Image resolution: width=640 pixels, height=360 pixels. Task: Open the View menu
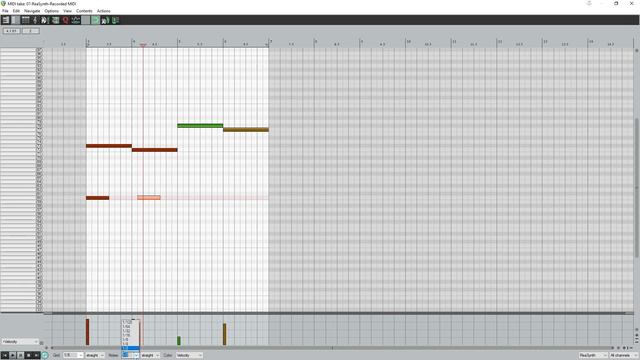click(x=67, y=11)
